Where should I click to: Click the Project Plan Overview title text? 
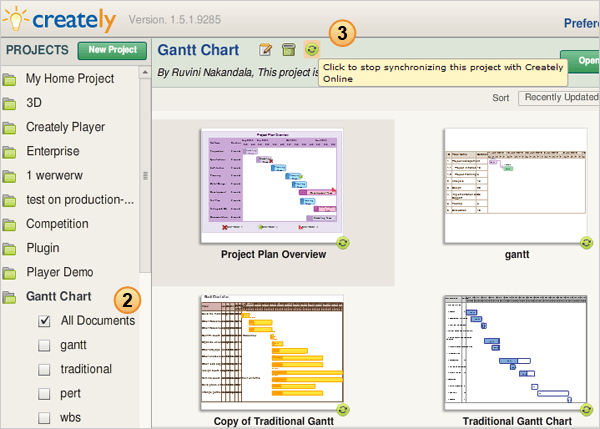pos(274,254)
